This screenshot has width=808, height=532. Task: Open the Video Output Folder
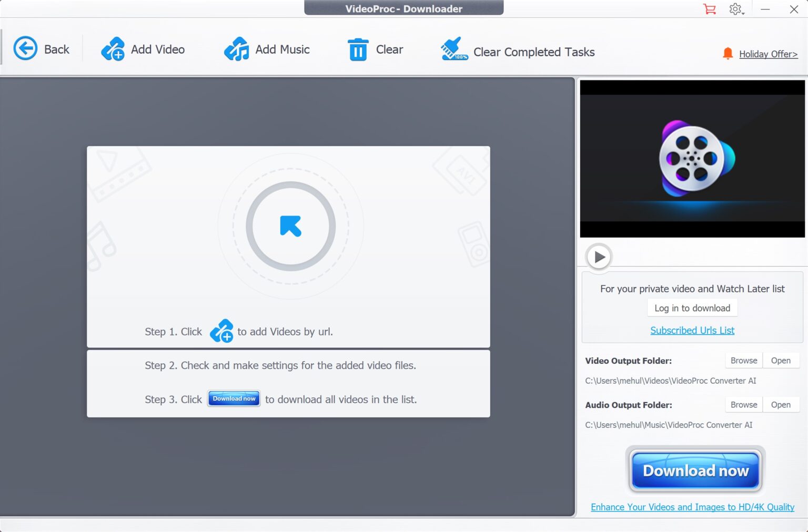pos(781,360)
